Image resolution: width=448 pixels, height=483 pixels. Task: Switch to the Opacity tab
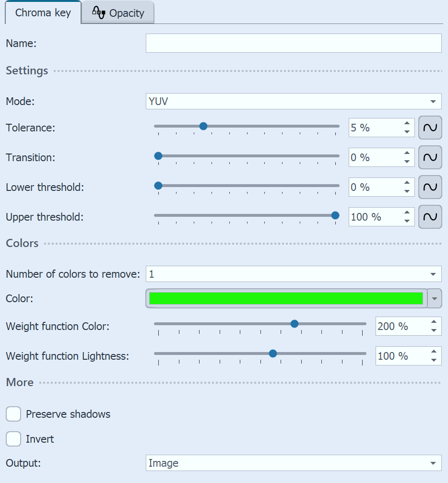tap(118, 13)
